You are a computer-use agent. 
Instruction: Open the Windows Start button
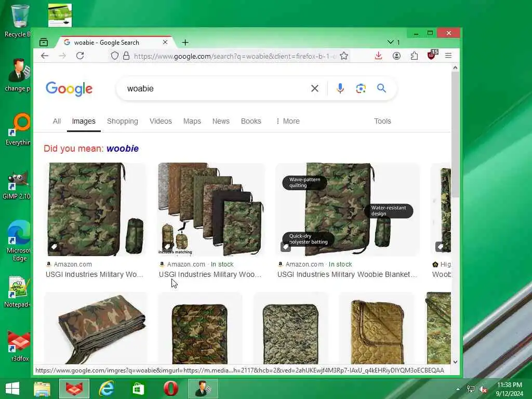point(12,389)
